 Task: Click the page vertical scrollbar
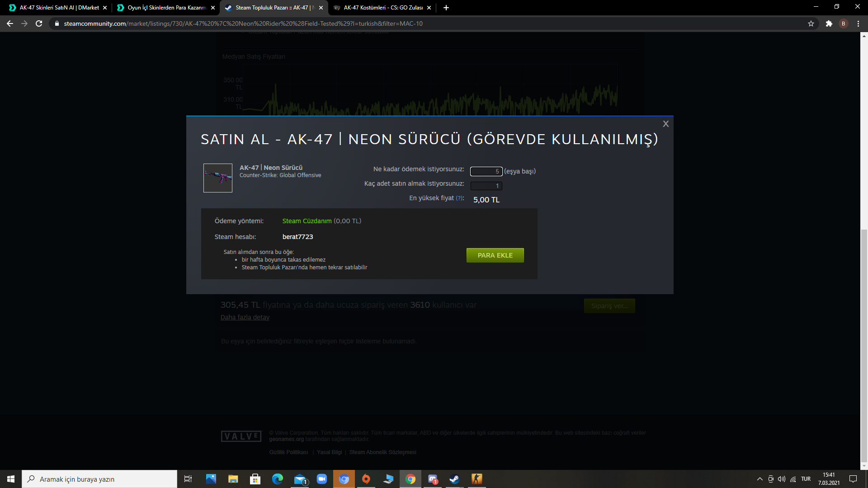tap(864, 343)
